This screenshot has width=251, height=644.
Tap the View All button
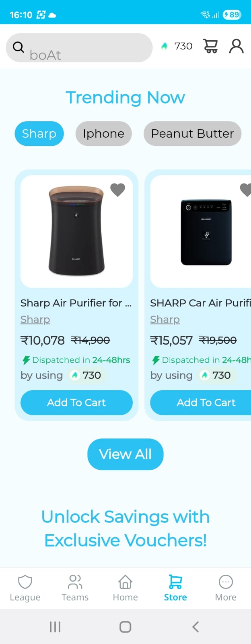click(125, 454)
